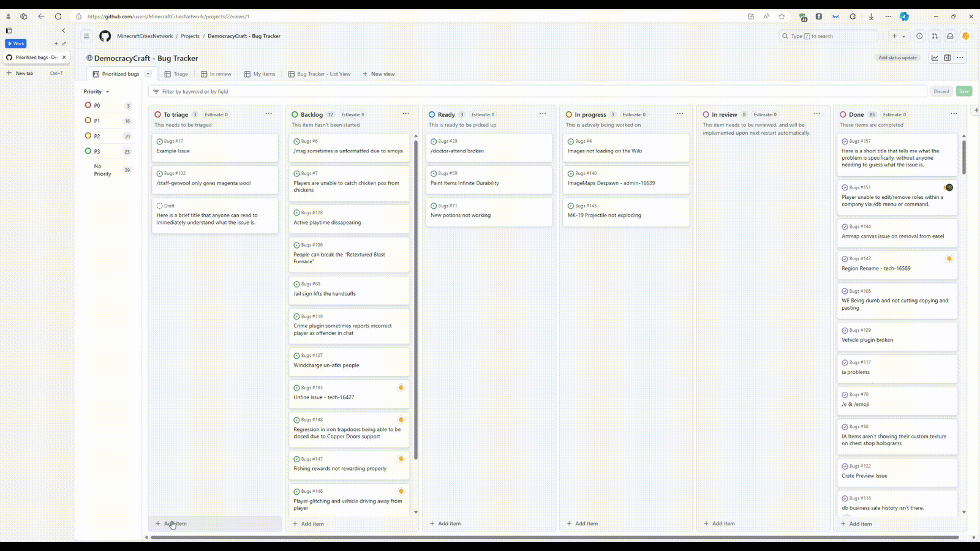Click Add item in Done column
Viewport: 980px width, 551px height.
901,523
